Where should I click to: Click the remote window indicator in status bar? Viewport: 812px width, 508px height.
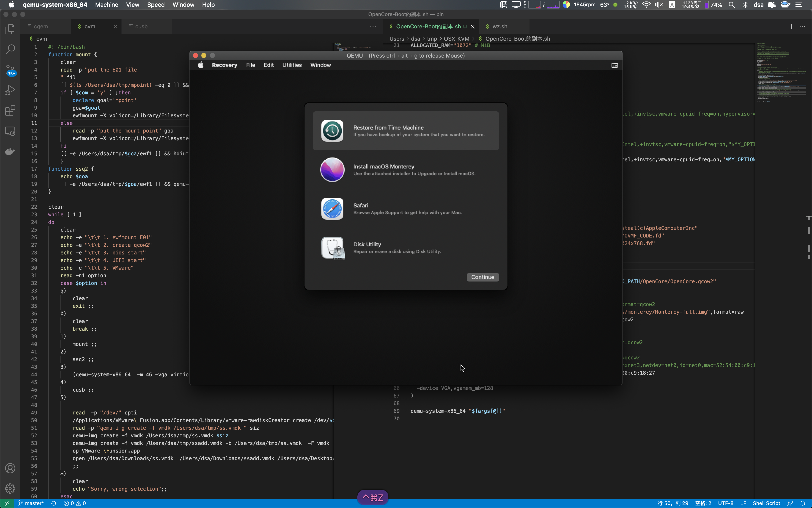tap(7, 503)
